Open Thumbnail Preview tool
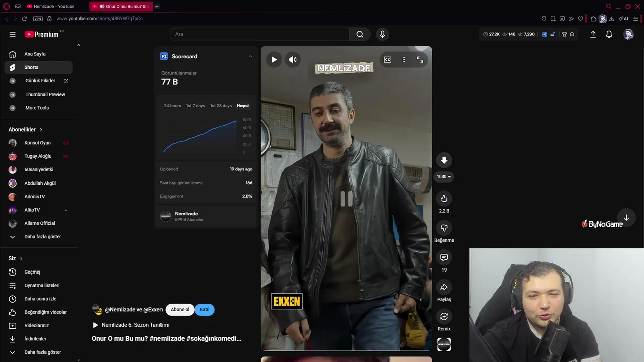This screenshot has width=644, height=362. [38, 94]
